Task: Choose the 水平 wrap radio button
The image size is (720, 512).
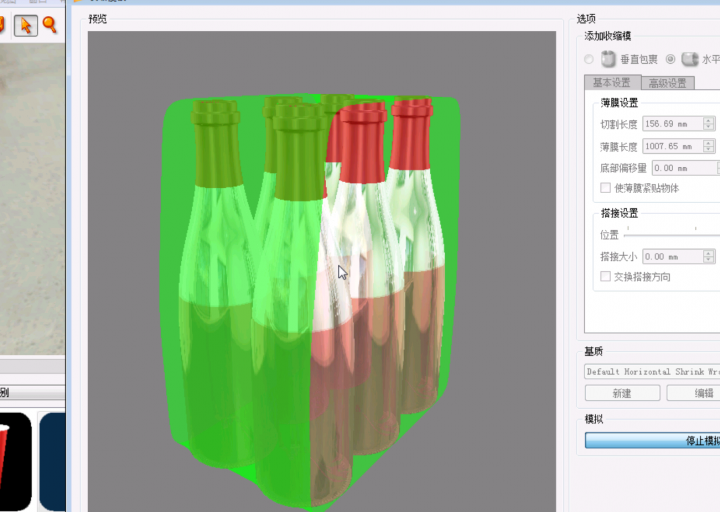Action: (671, 60)
